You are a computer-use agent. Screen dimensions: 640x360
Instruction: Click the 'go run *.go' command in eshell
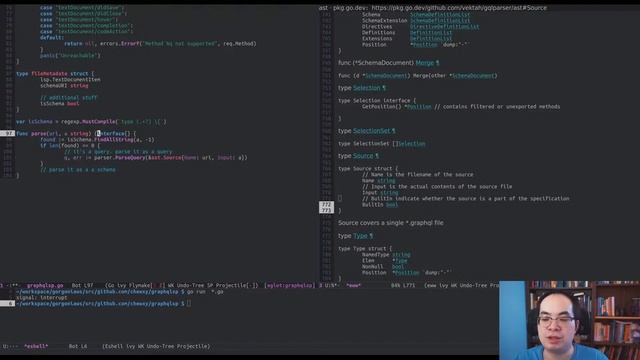coord(205,292)
